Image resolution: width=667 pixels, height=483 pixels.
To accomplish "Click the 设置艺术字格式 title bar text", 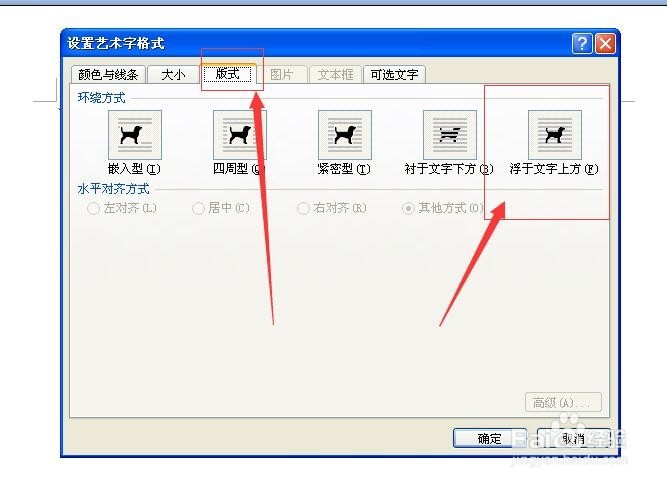I will pyautogui.click(x=116, y=43).
